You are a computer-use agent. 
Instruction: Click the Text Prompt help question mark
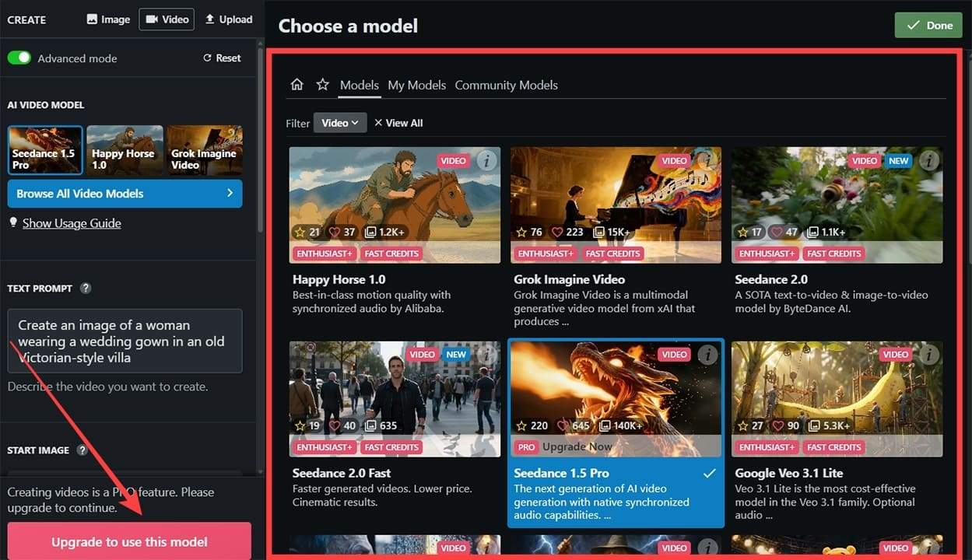pyautogui.click(x=86, y=288)
